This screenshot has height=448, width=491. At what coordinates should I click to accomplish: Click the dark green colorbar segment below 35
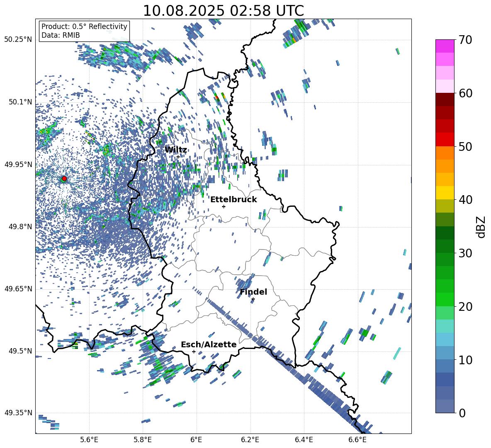(x=445, y=233)
